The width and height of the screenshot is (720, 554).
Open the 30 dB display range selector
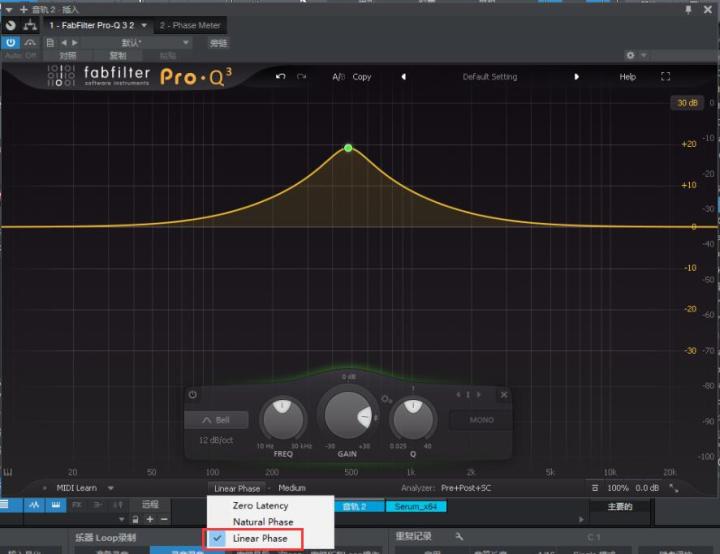pos(687,103)
